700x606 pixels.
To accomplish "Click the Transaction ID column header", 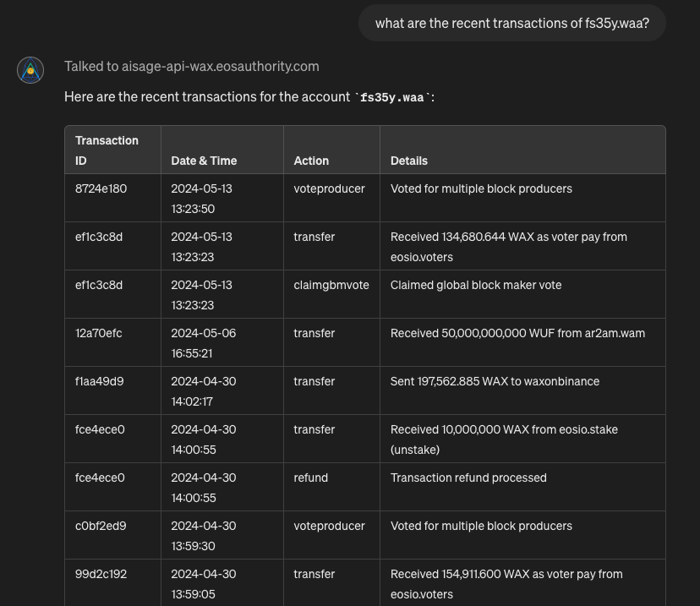I will point(107,150).
